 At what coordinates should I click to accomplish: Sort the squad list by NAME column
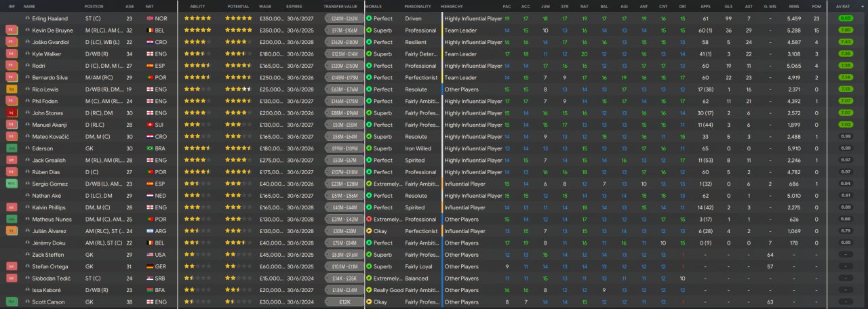pos(29,6)
